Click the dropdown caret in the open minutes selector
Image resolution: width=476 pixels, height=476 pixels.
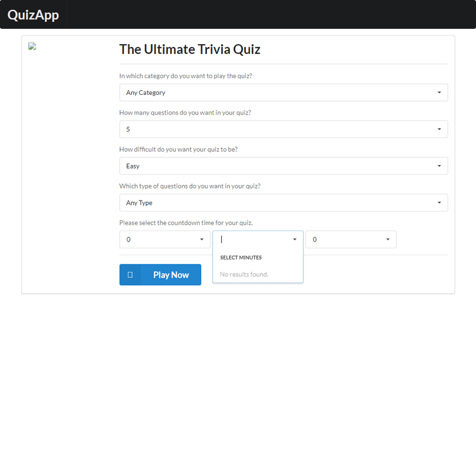point(294,239)
